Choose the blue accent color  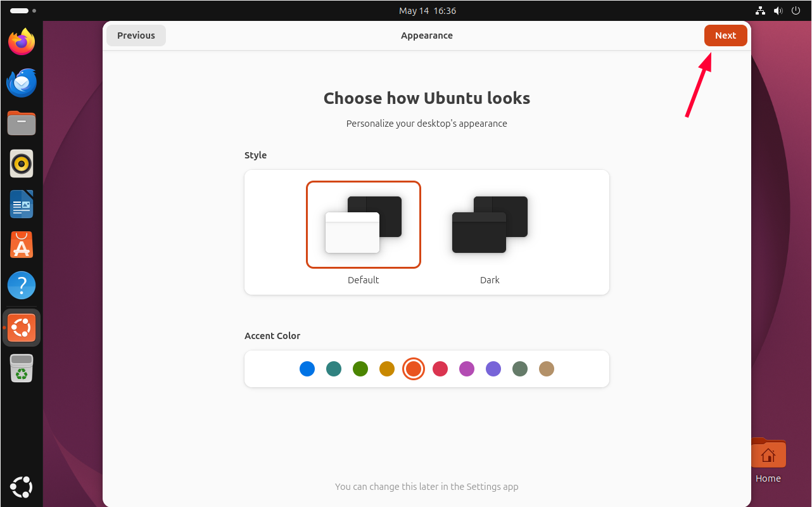click(x=307, y=369)
